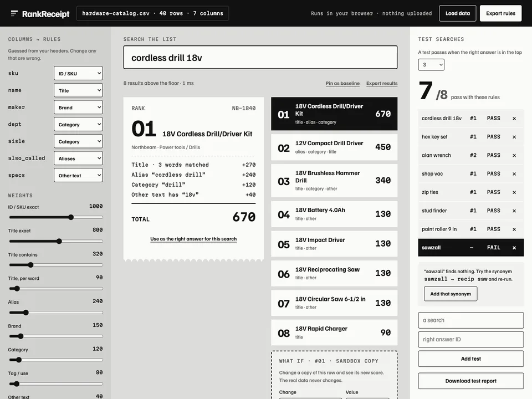Adjust the ID / SKU exact slider
The image size is (532, 399).
(x=56, y=217)
